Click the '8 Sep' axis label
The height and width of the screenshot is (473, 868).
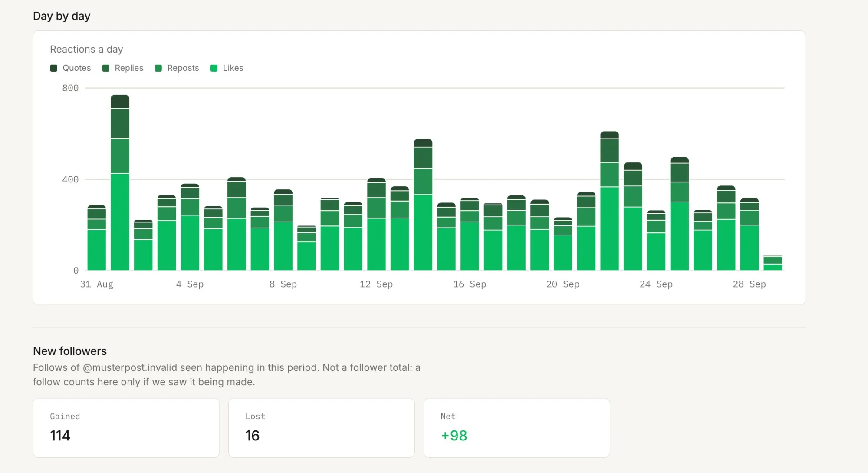[283, 284]
